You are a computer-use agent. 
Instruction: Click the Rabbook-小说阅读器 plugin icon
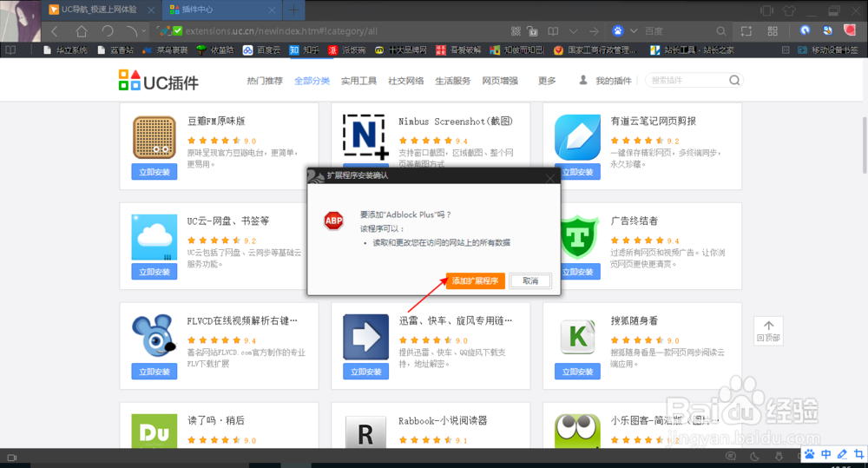pyautogui.click(x=365, y=431)
